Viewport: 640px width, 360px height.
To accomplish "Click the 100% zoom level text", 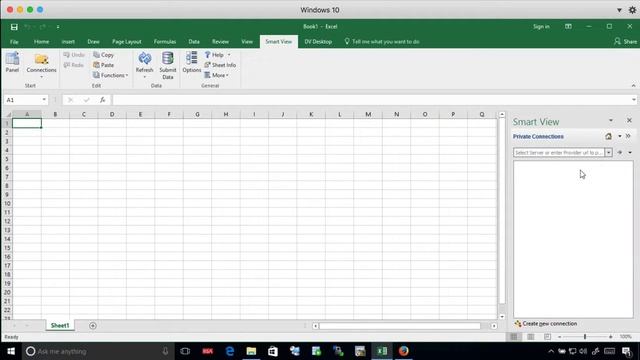I will click(x=626, y=337).
